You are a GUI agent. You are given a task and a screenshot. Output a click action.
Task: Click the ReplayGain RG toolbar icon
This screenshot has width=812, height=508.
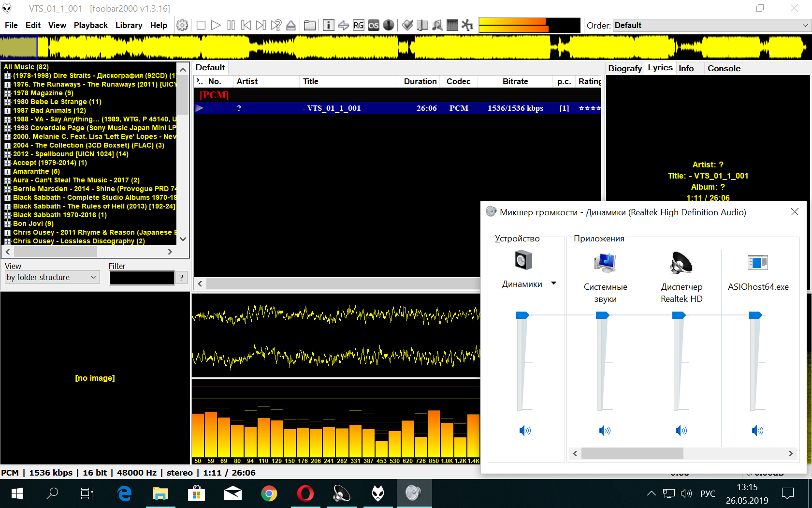coord(358,25)
